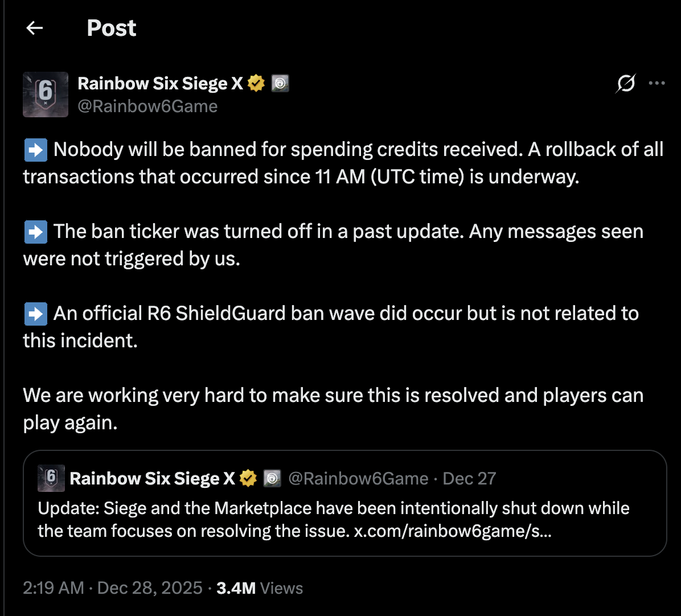Screen dimensions: 681x616
Task: Open Grok analysis for this post
Action: (x=625, y=83)
